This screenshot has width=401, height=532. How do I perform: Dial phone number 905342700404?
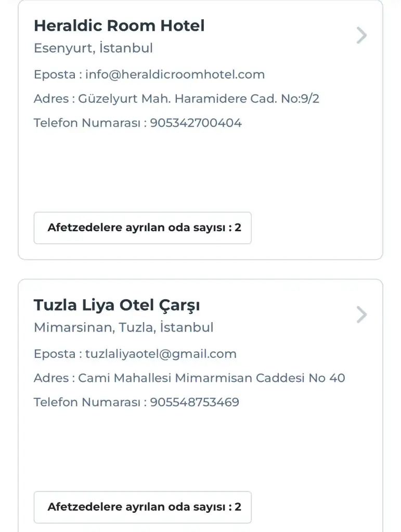click(x=196, y=123)
